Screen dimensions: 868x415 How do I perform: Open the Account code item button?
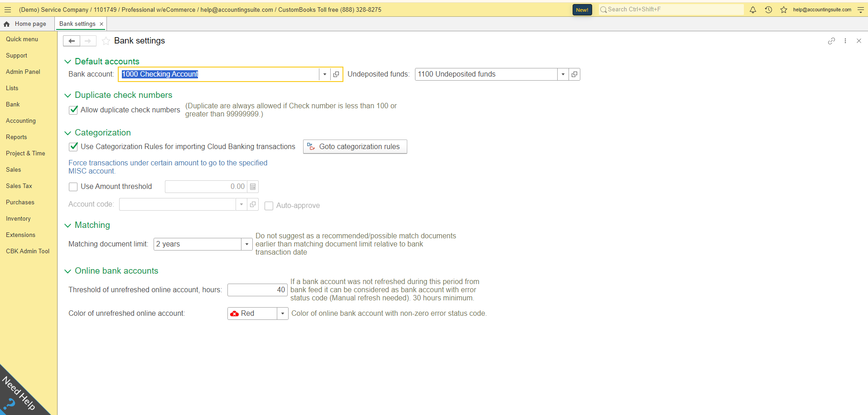coord(253,204)
